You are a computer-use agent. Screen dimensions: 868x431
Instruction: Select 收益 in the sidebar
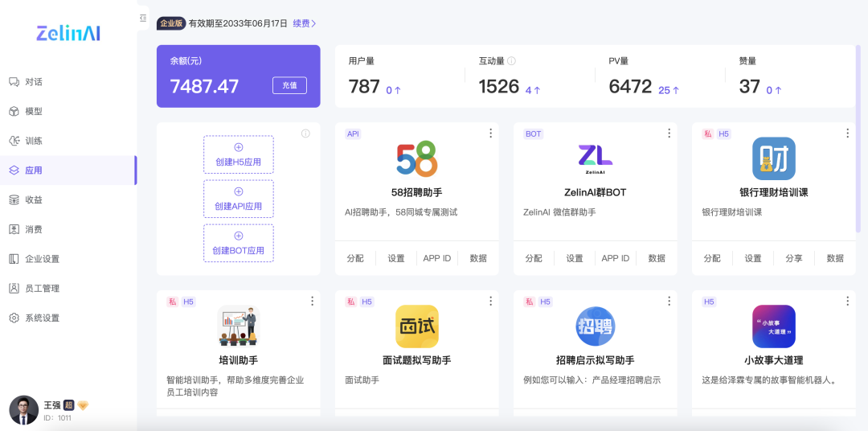pos(68,200)
